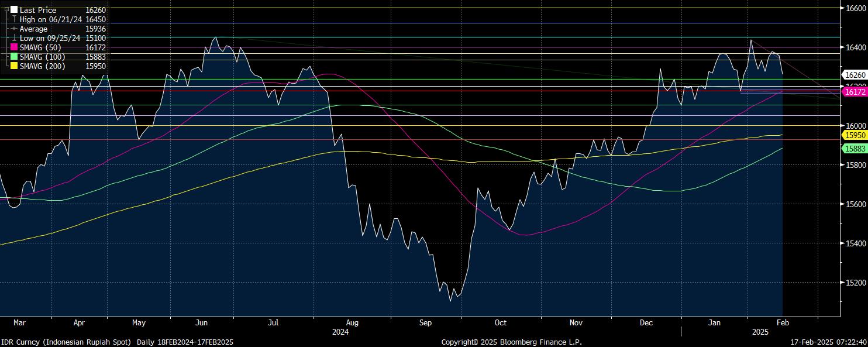Click the magenta SMAVG (50) swatch
Image resolution: width=868 pixels, height=347 pixels.
(14, 47)
